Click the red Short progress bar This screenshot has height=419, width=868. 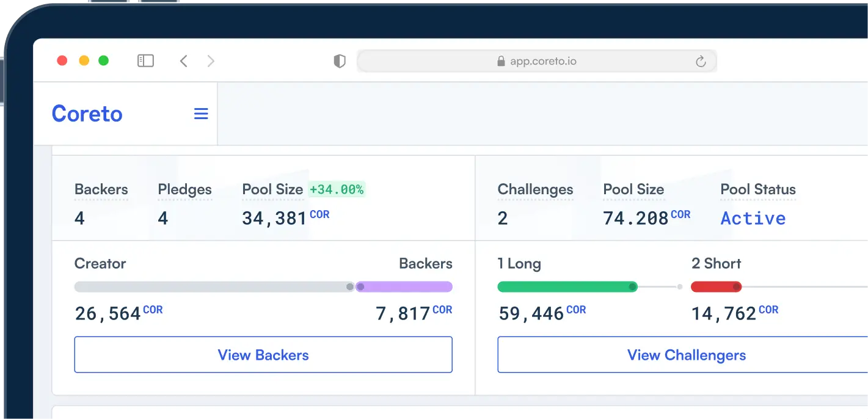pyautogui.click(x=715, y=286)
